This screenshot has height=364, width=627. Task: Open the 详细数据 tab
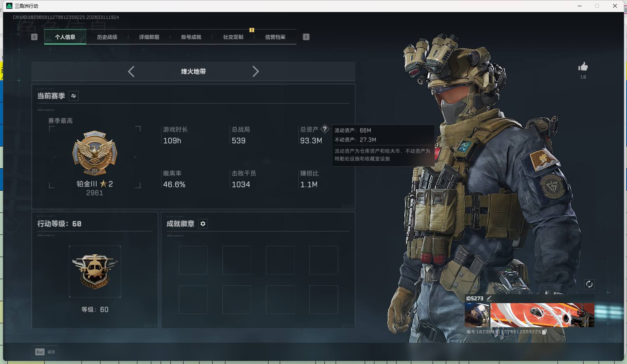coord(149,37)
